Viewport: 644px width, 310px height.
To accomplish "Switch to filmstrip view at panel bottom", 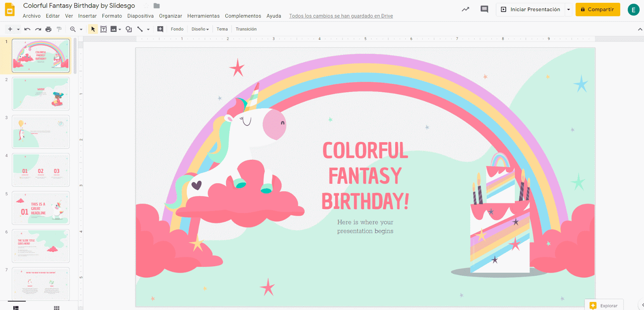I will (x=16, y=308).
